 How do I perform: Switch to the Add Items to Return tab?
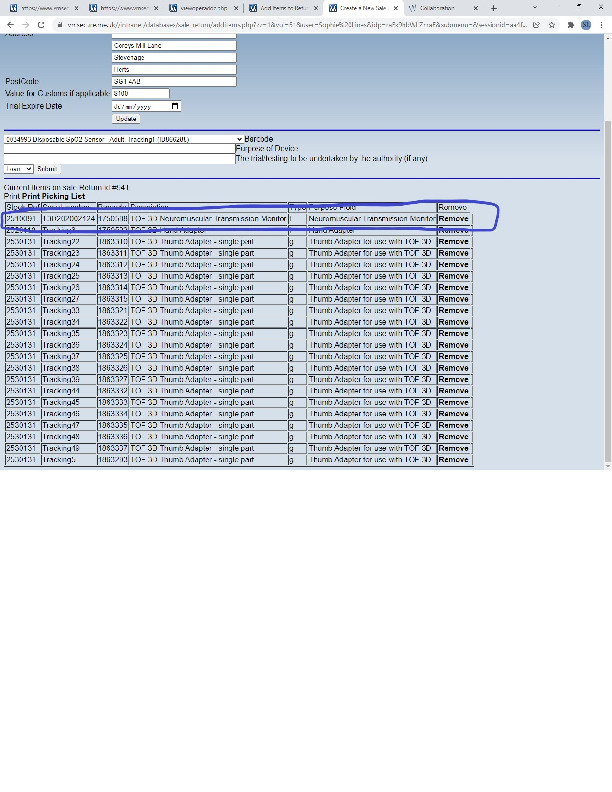[x=283, y=8]
